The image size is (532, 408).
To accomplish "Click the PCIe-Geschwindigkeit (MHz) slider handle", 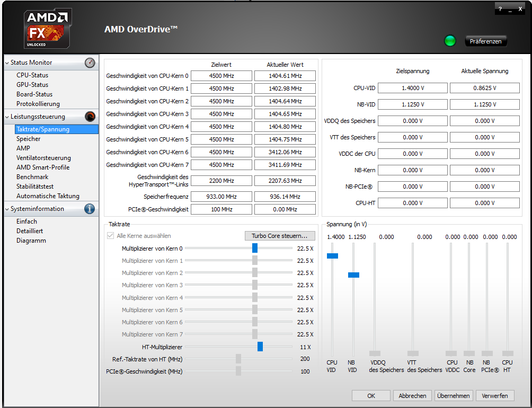I will (x=238, y=371).
